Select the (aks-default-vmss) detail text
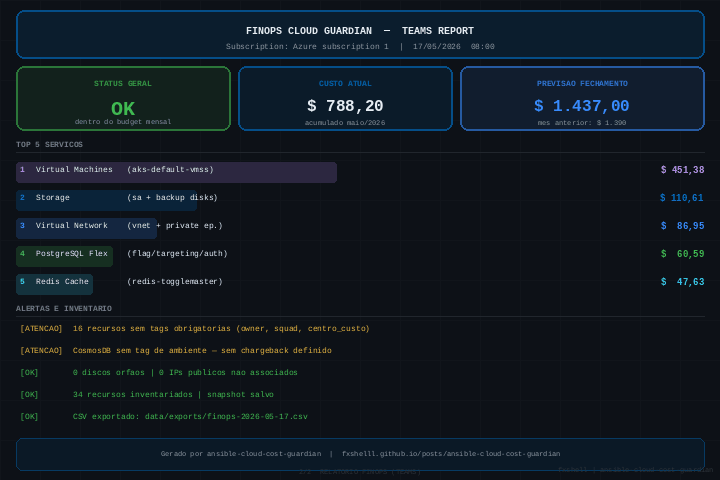This screenshot has height=480, width=720. pyautogui.click(x=170, y=169)
